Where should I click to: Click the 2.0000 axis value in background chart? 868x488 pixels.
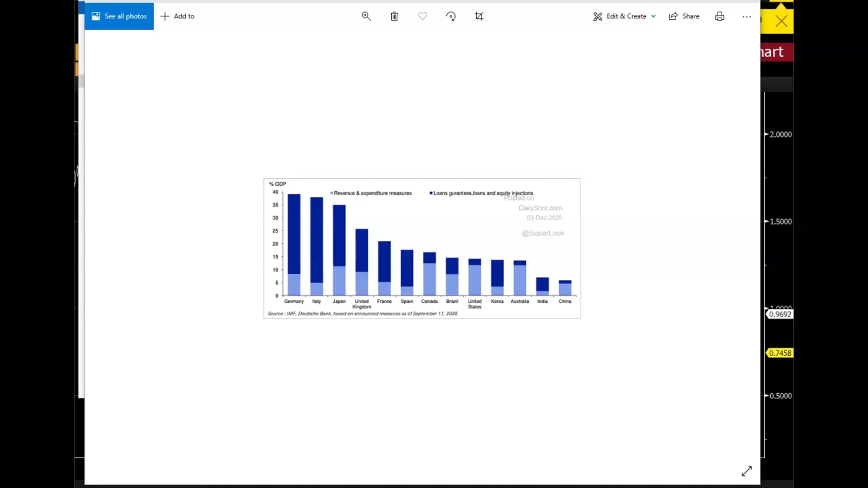[x=780, y=134]
